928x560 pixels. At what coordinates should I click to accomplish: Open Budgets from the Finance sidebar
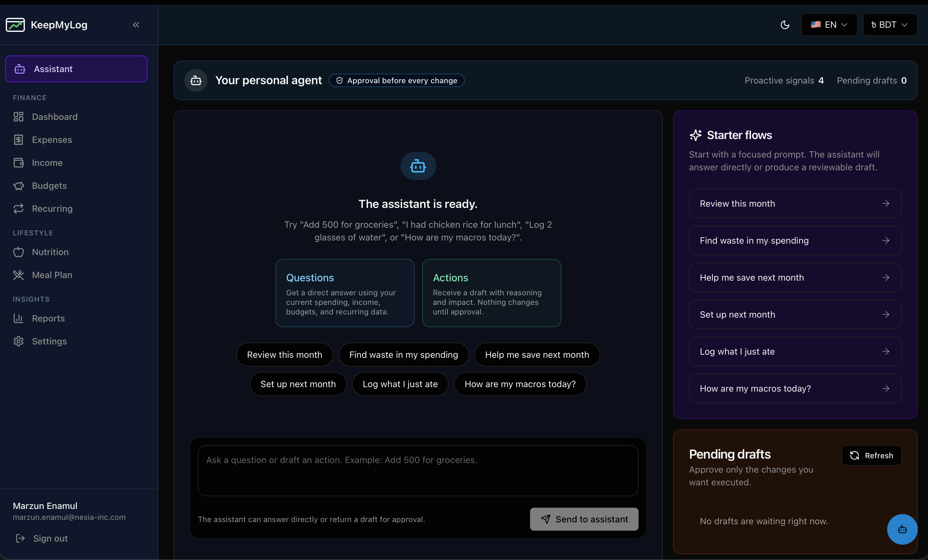click(x=49, y=186)
